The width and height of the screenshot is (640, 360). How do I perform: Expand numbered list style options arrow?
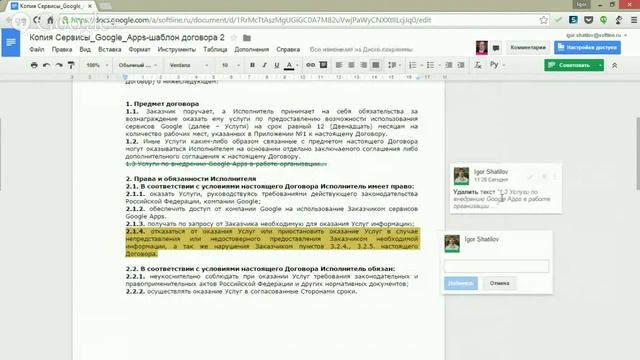422,65
